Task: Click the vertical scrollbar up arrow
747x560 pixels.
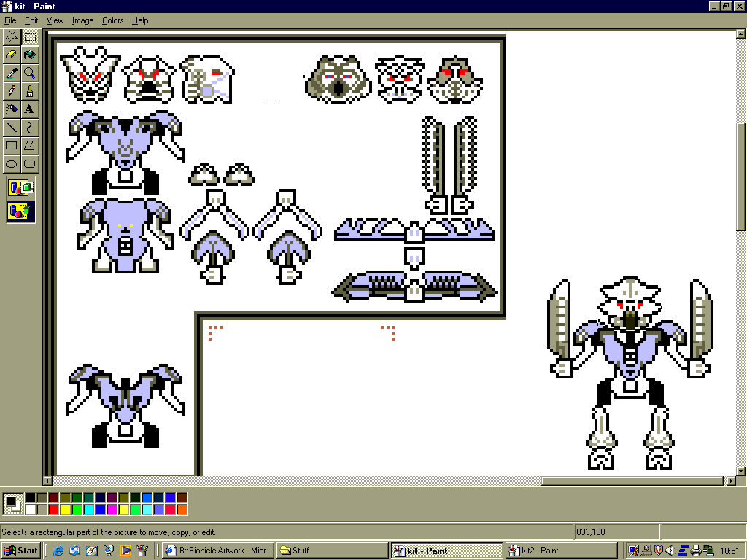Action: pos(740,34)
